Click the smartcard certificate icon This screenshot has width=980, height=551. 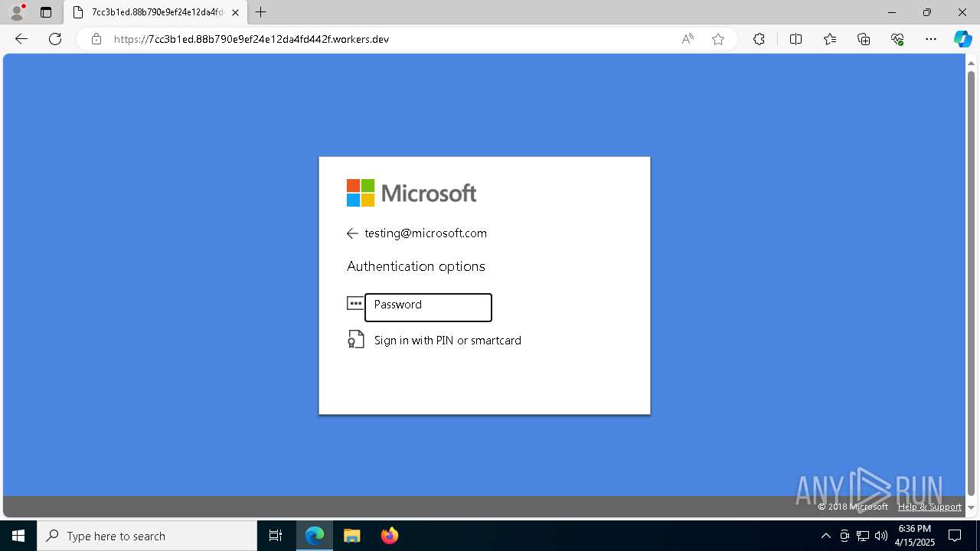coord(355,339)
